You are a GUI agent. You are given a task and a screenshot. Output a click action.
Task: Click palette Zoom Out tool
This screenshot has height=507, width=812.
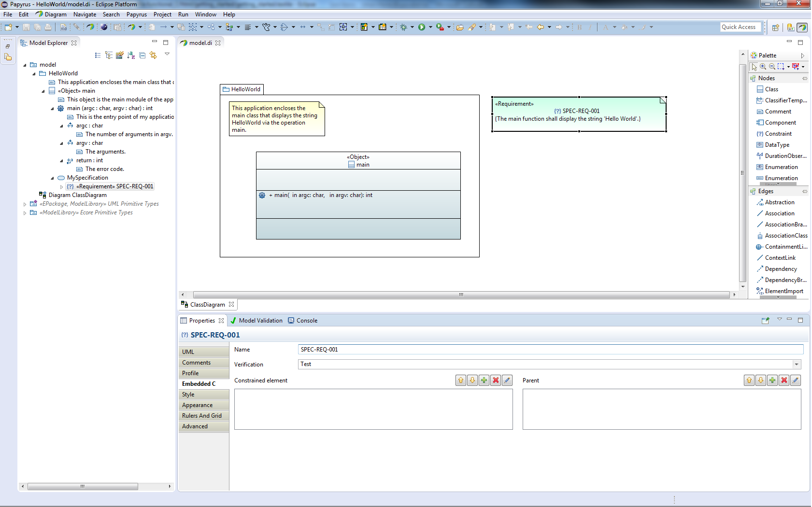772,67
